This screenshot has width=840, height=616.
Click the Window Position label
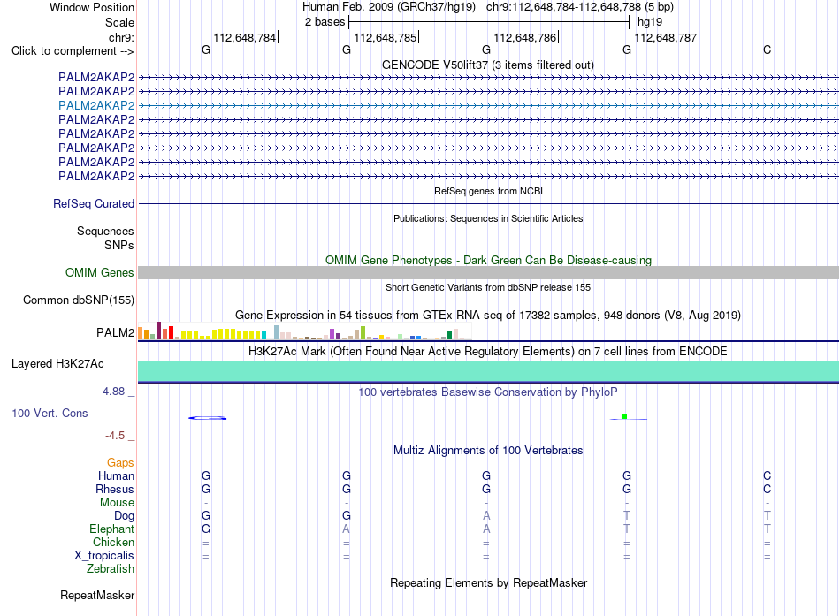click(x=92, y=7)
